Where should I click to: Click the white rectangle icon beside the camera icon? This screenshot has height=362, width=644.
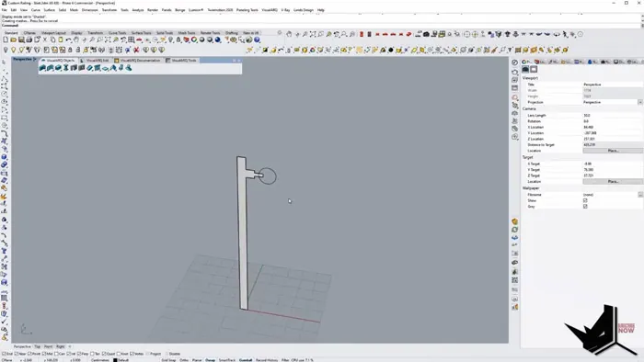tap(534, 69)
